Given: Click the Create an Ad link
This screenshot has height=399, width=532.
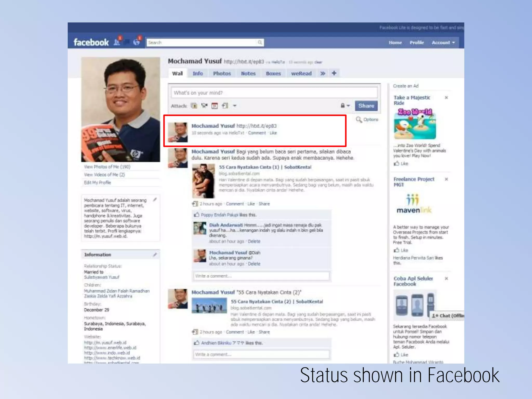Looking at the screenshot, I should [x=406, y=86].
